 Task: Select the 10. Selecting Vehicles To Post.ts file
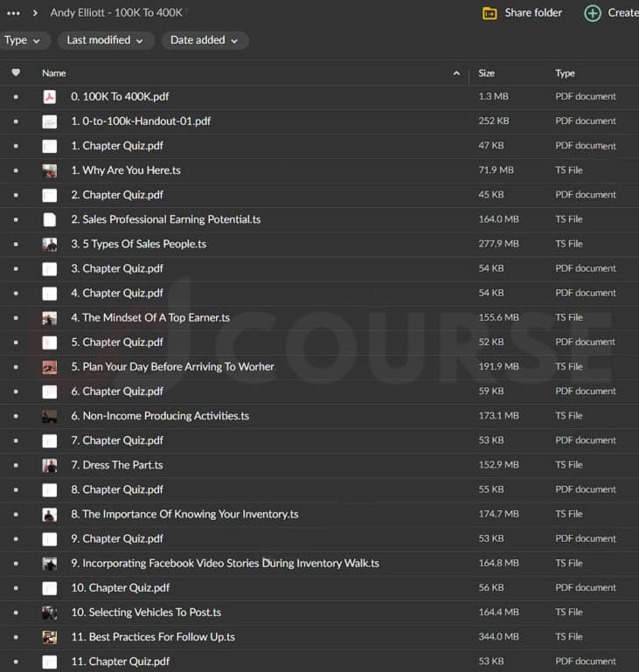pos(146,613)
